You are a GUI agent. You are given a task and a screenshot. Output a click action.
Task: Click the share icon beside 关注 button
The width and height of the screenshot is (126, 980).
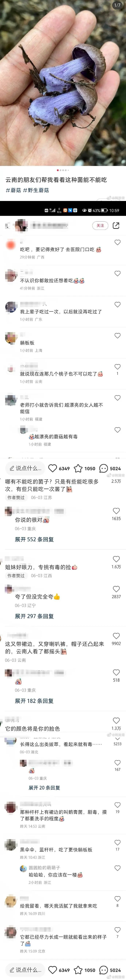pos(116,226)
